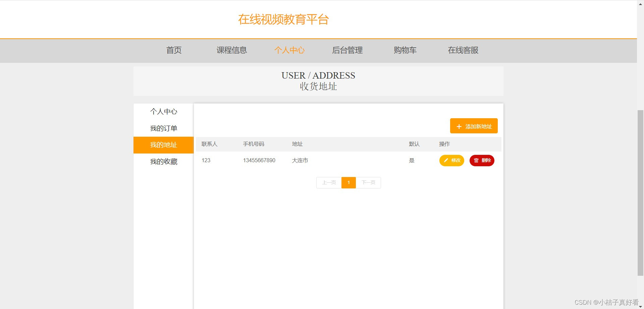644x309 pixels.
Task: Click address cell 大连市
Action: (x=300, y=161)
